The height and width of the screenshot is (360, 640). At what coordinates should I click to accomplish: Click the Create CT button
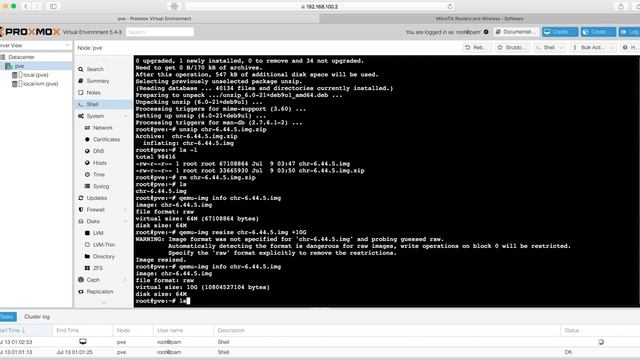click(598, 32)
